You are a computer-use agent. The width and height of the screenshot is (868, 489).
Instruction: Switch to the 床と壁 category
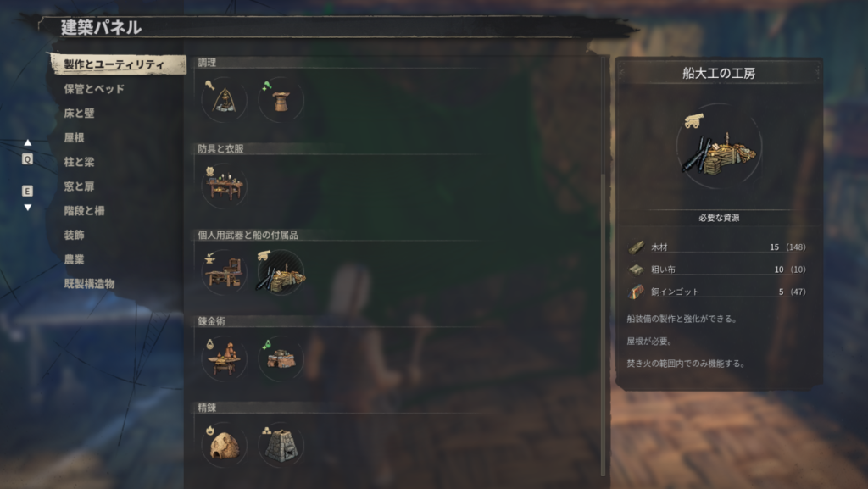79,113
